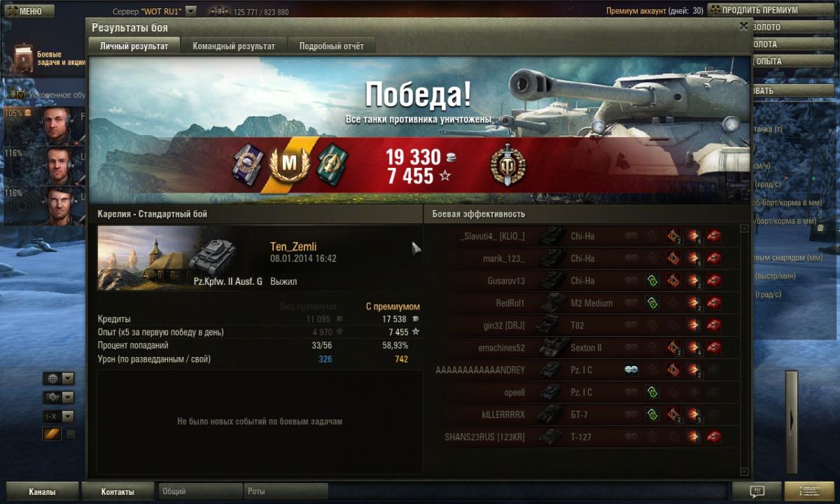Open the Контакты button
The image size is (840, 504).
tap(118, 491)
